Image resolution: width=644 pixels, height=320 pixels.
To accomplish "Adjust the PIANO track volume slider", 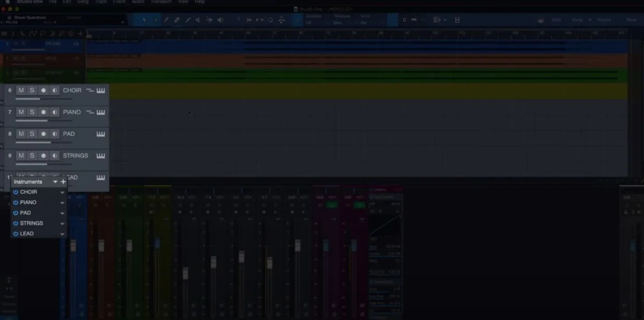I will pyautogui.click(x=32, y=120).
